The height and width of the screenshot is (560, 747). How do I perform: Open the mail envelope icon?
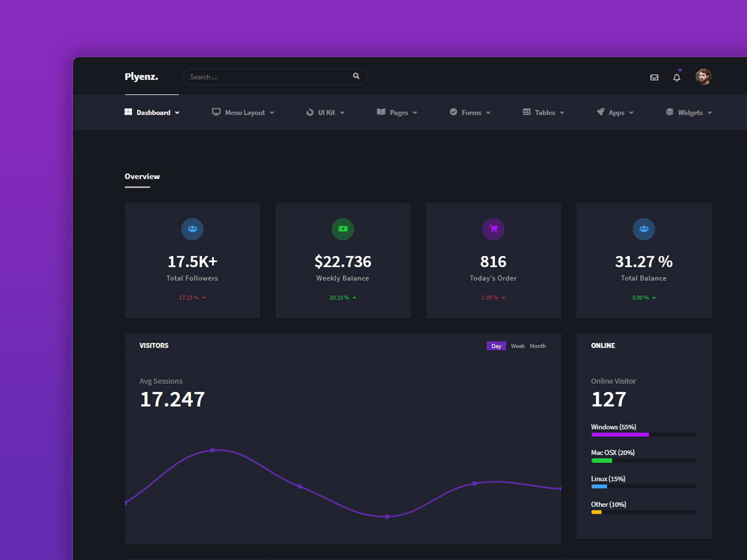pos(654,77)
